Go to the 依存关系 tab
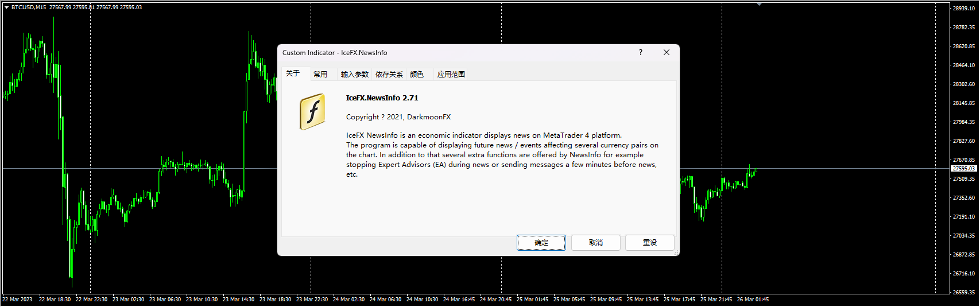This screenshot has width=980, height=307. click(389, 74)
